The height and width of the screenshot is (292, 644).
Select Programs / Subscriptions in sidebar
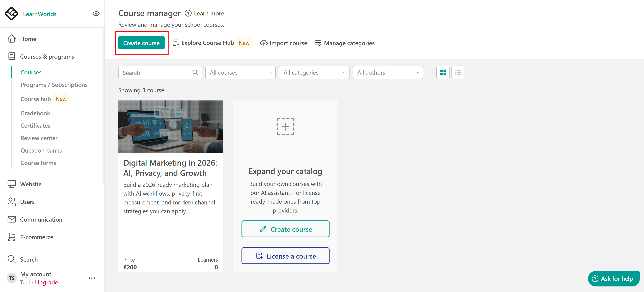pos(54,85)
